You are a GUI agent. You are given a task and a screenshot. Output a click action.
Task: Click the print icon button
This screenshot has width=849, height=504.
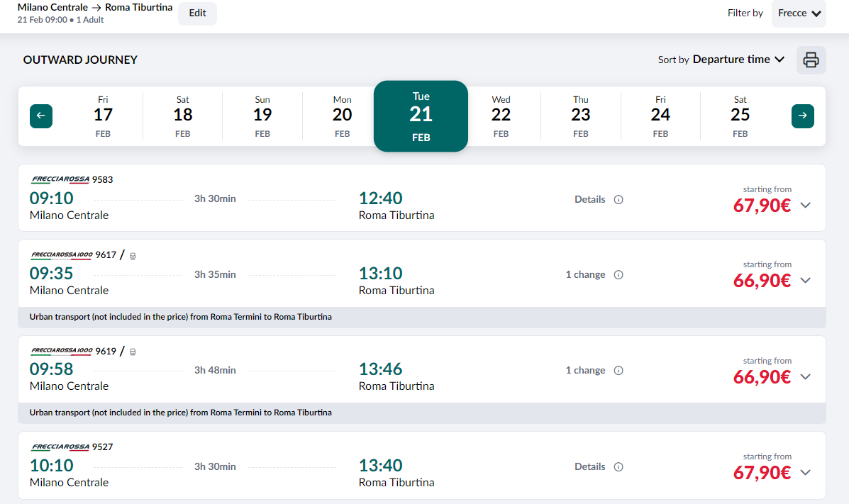[811, 60]
